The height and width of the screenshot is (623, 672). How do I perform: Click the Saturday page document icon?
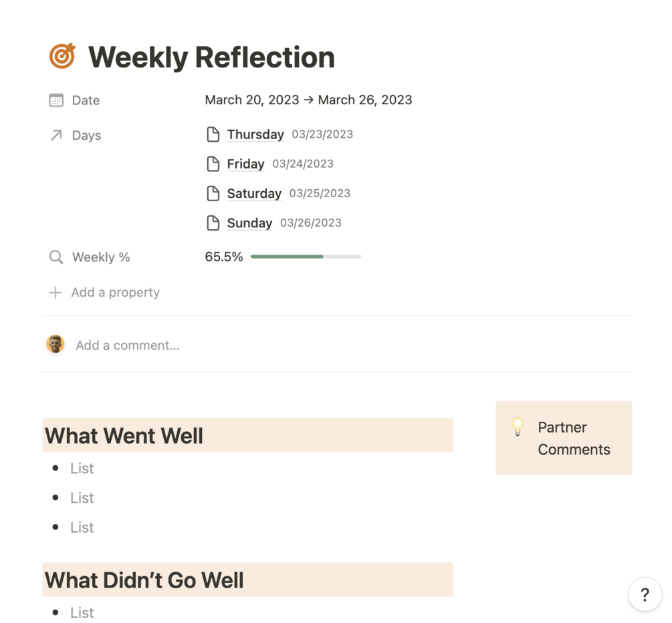point(213,193)
